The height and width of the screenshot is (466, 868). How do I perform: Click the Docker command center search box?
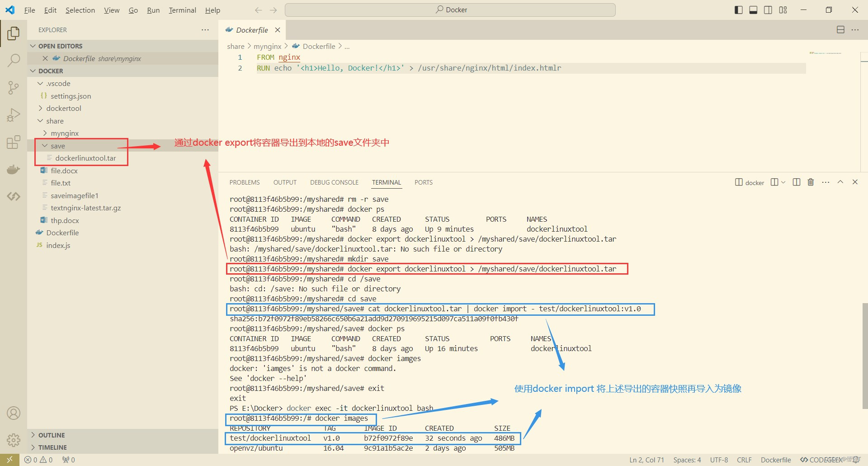coord(450,10)
